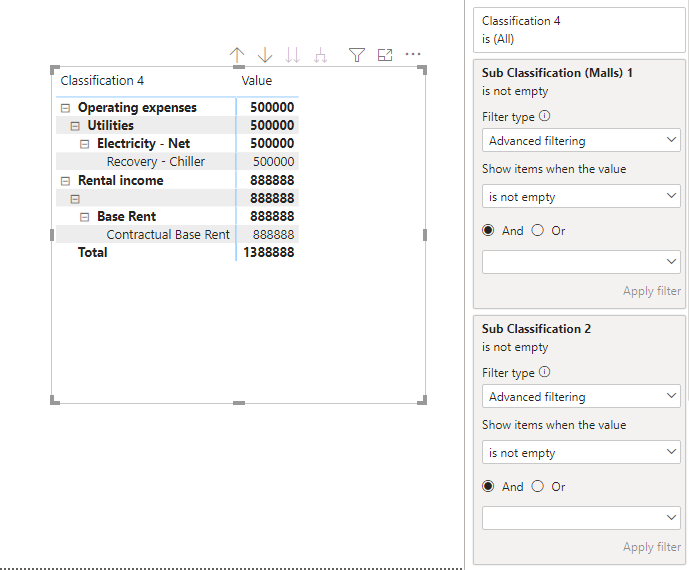Viewport: 689px width, 570px height.
Task: Expand the Classification 4 is (All) filter card
Action: (x=579, y=30)
